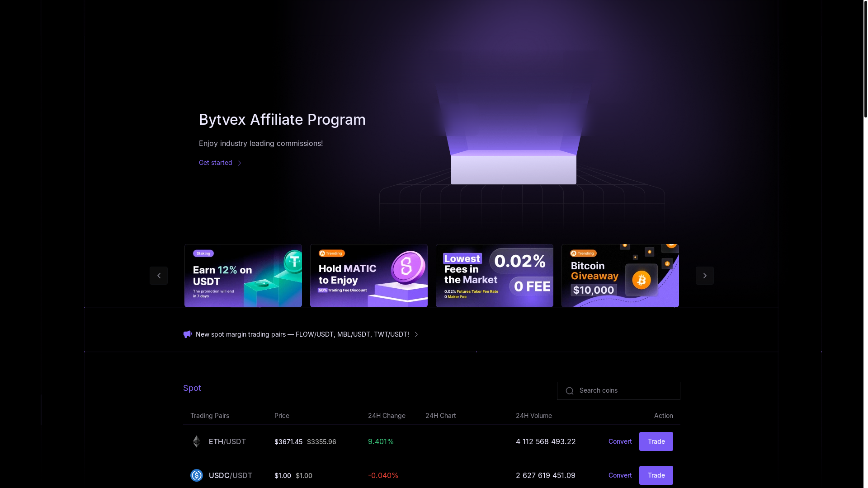Click Enjoy industry leading commissions text
Image resolution: width=868 pixels, height=488 pixels.
261,143
